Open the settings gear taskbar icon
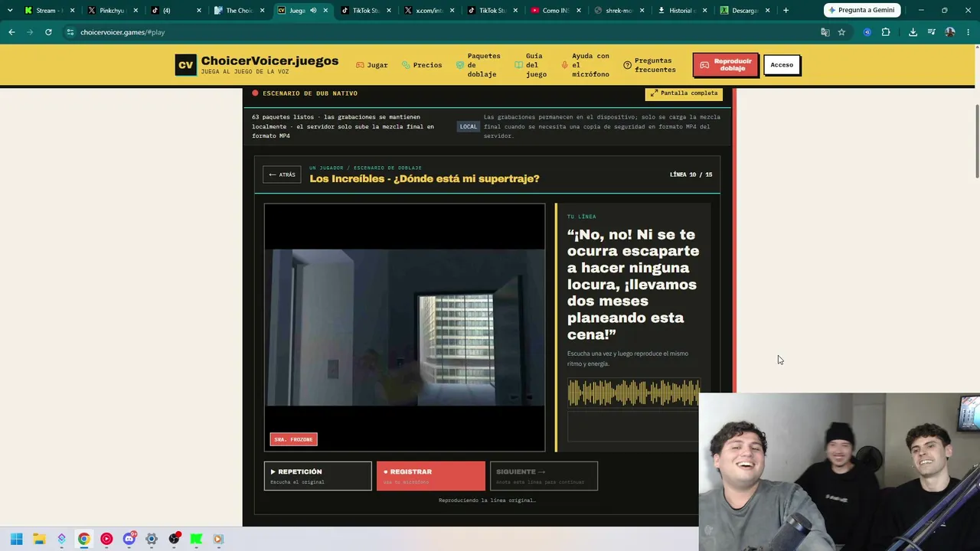The image size is (980, 551). click(151, 539)
